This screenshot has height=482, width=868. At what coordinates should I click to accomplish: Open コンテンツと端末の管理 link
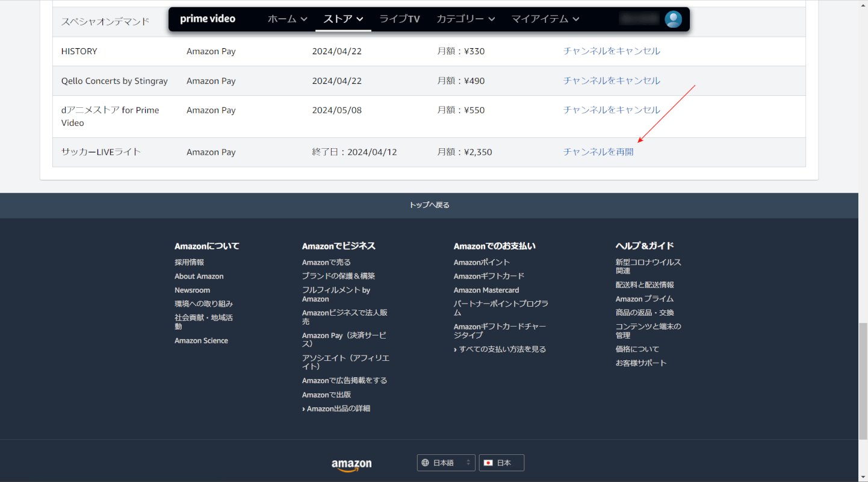tap(648, 331)
